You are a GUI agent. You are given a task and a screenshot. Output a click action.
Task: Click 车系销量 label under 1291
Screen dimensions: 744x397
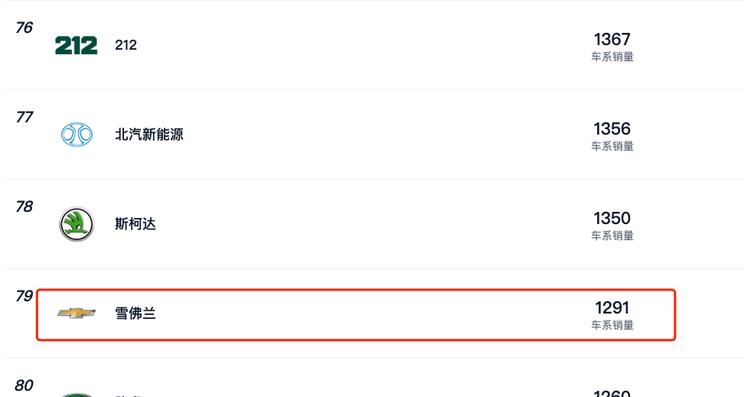[612, 325]
